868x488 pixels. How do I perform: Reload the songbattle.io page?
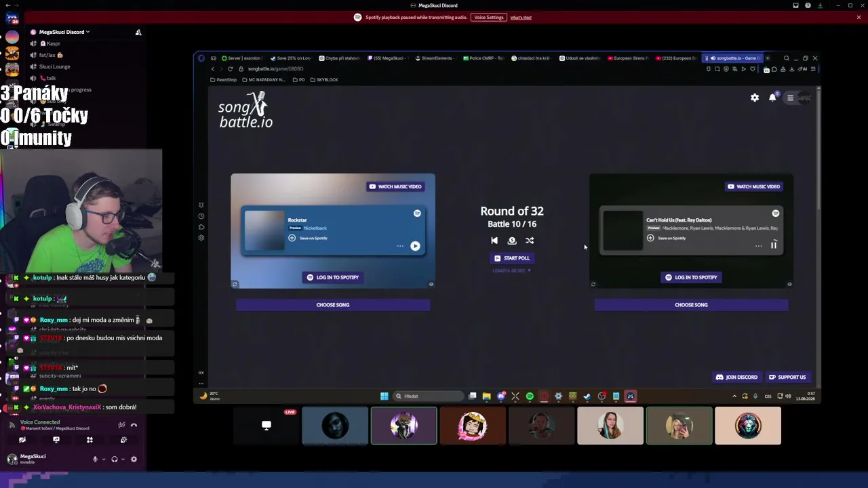[231, 69]
